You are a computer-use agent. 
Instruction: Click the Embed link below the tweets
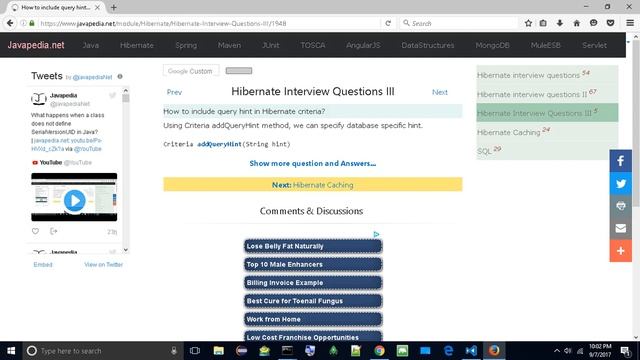coord(43,264)
